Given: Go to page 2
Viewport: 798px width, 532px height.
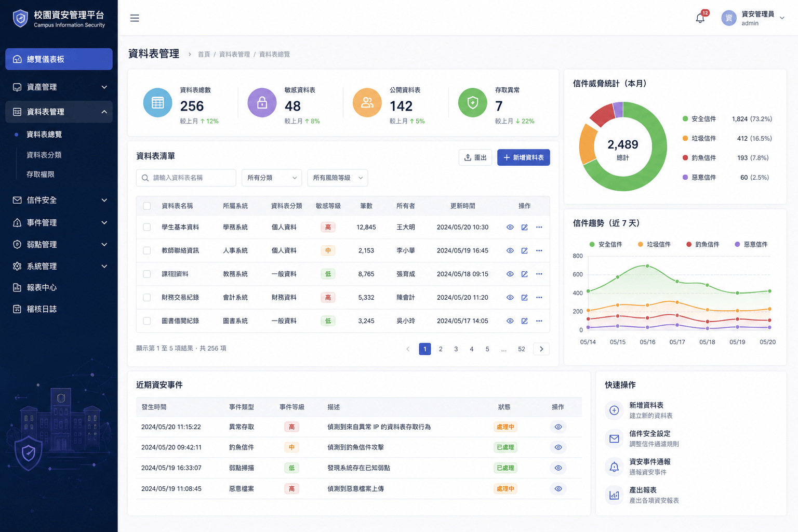Looking at the screenshot, I should point(441,349).
